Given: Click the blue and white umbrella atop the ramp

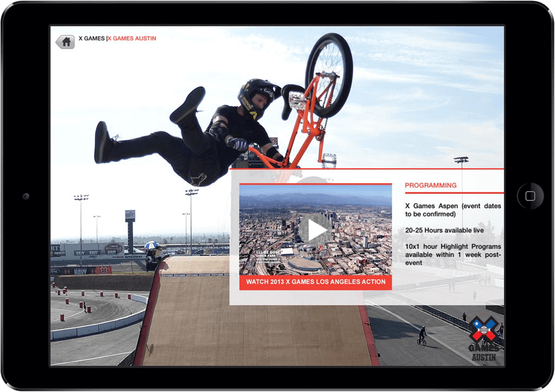Looking at the screenshot, I should 152,245.
